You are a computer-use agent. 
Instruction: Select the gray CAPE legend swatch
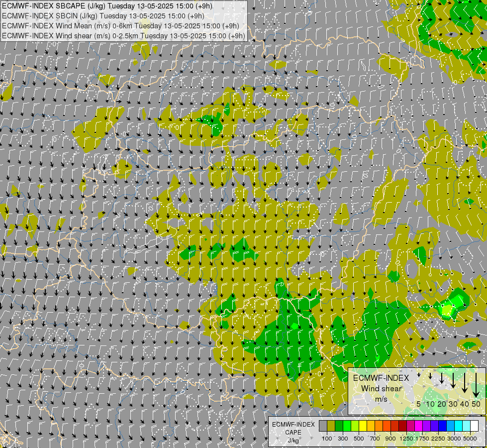(323, 426)
